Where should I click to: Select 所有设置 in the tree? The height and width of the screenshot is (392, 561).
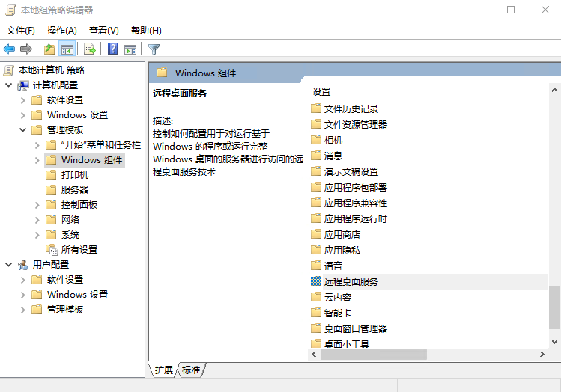79,250
